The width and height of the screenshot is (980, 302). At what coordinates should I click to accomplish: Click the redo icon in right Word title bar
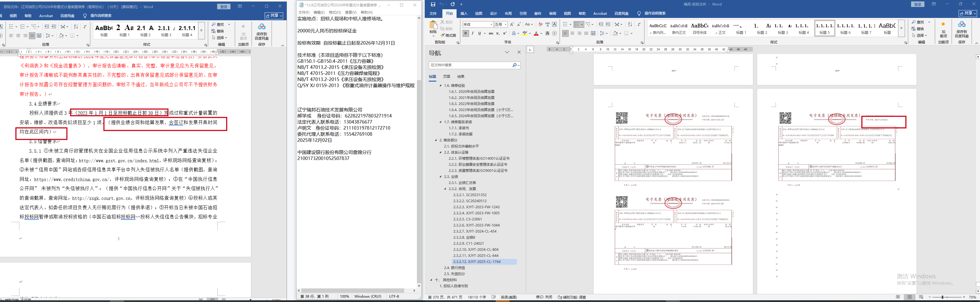[x=453, y=4]
